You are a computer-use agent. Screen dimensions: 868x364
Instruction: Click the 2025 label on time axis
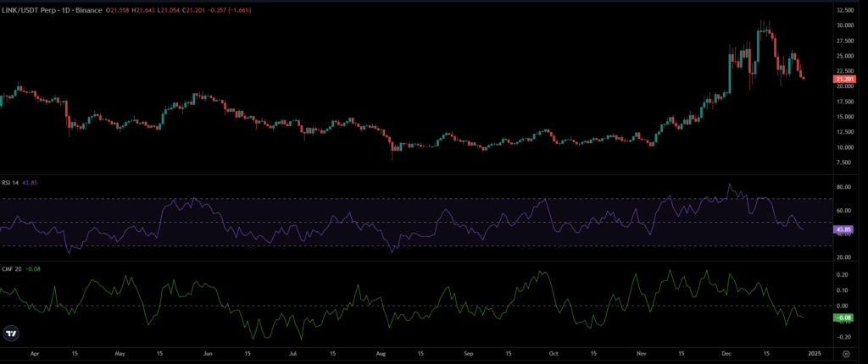pos(815,353)
